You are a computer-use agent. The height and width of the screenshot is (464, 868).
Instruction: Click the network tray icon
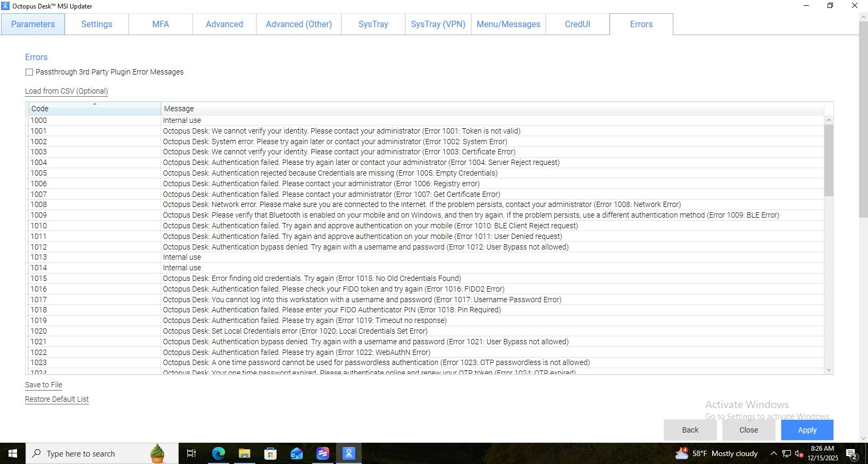tap(786, 454)
